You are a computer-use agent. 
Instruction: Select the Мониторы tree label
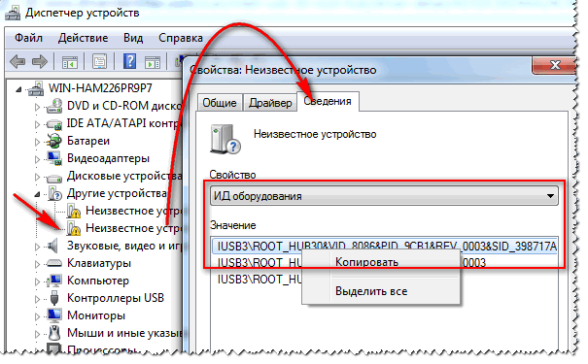click(x=96, y=315)
